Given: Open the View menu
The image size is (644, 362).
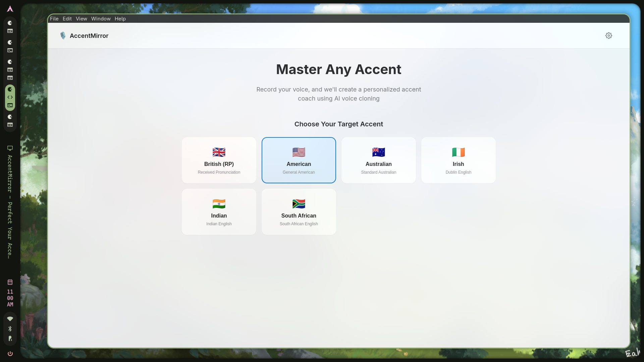Looking at the screenshot, I should (81, 19).
